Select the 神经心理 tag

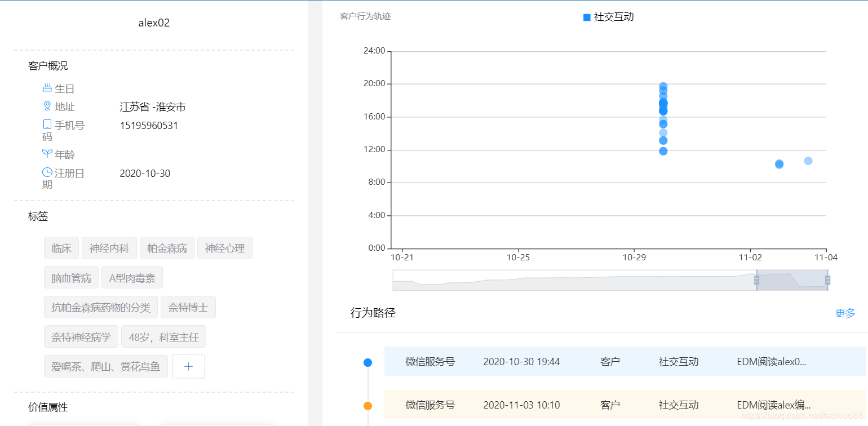tap(225, 248)
